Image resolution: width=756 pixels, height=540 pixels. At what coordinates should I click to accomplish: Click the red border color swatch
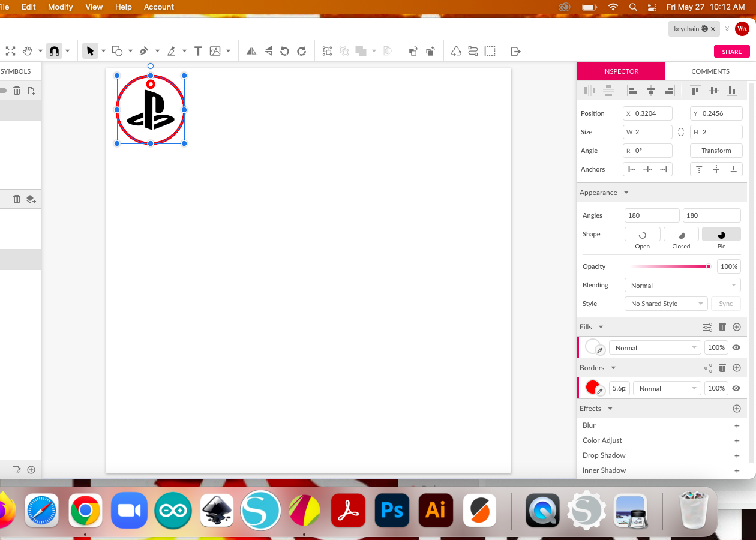[592, 387]
